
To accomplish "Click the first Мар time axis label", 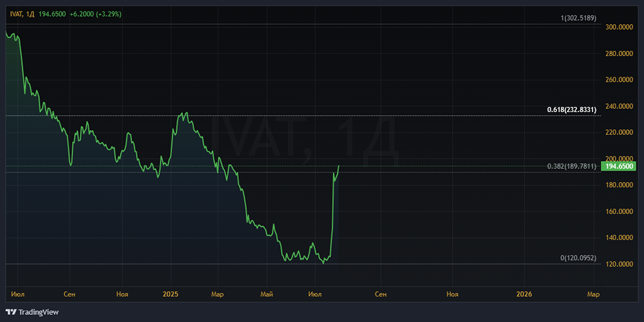I will pyautogui.click(x=218, y=294).
